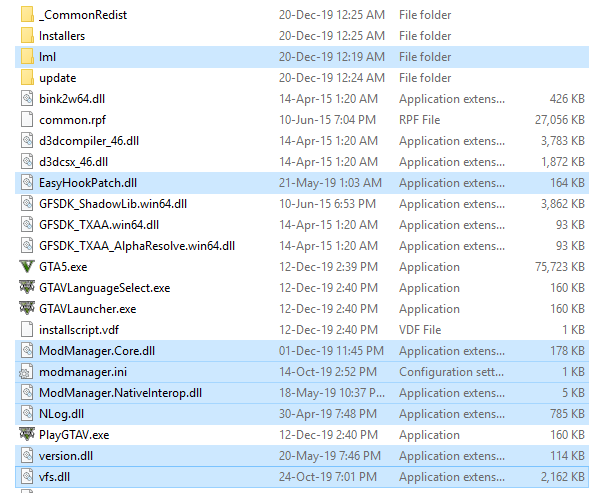Select the GFSDK_TXAA_AlphaResolve.win64.dll file name
613x493 pixels.
pos(137,246)
